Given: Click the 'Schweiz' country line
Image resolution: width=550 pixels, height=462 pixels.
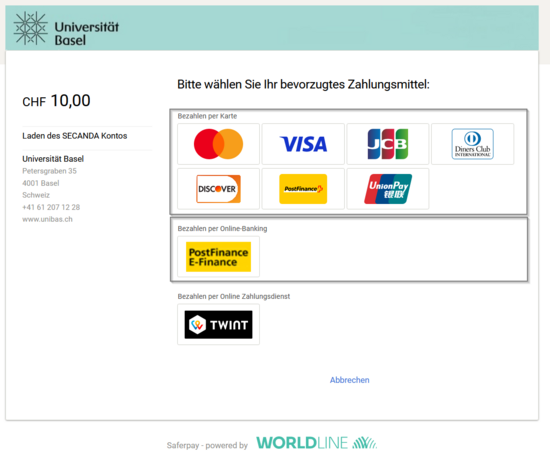Looking at the screenshot, I should pyautogui.click(x=36, y=195).
